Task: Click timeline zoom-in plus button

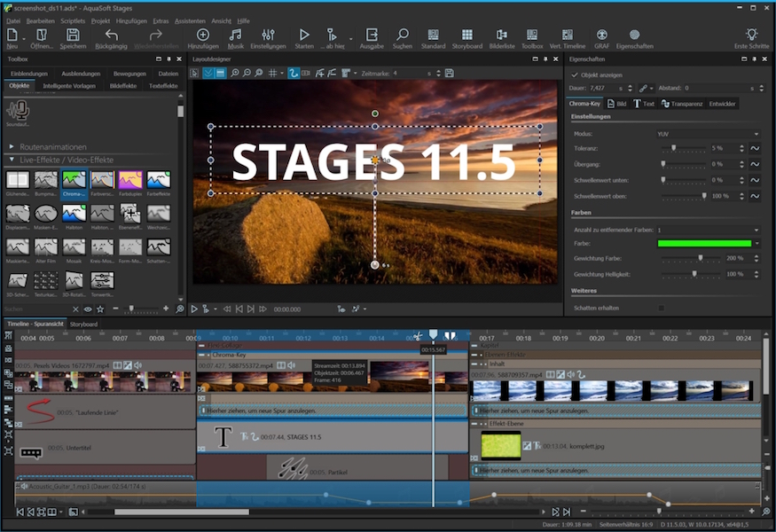Action: pyautogui.click(x=752, y=512)
